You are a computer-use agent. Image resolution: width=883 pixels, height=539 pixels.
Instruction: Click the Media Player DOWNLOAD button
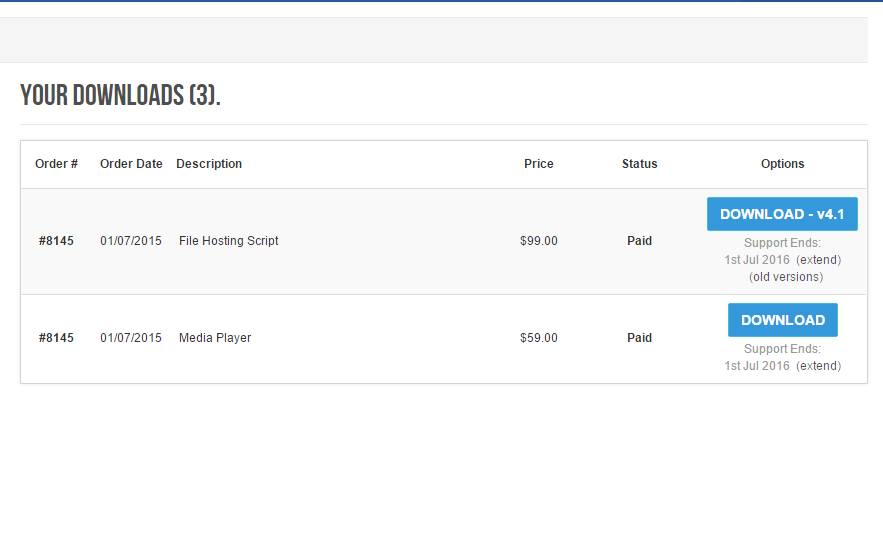coord(783,320)
